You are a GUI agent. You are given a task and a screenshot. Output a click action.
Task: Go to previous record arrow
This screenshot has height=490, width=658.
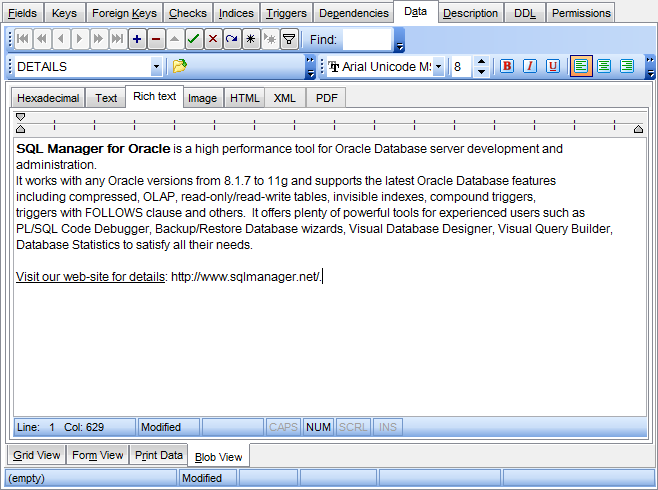point(61,39)
